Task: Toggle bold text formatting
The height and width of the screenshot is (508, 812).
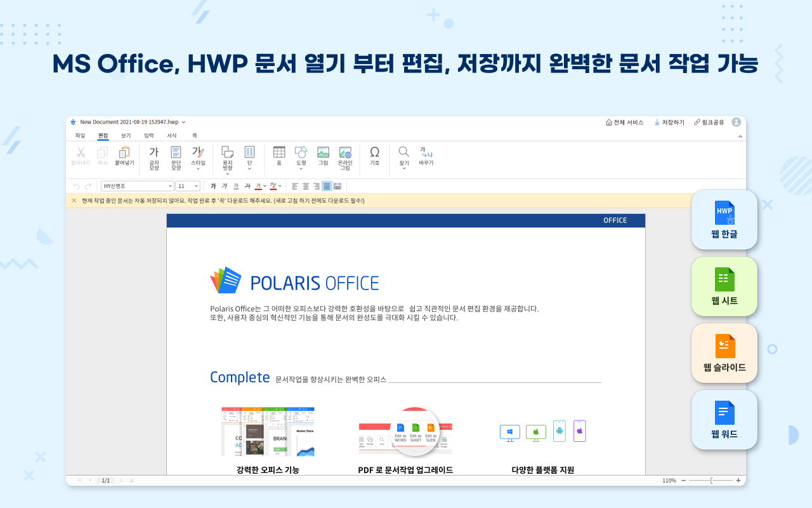Action: pyautogui.click(x=213, y=186)
